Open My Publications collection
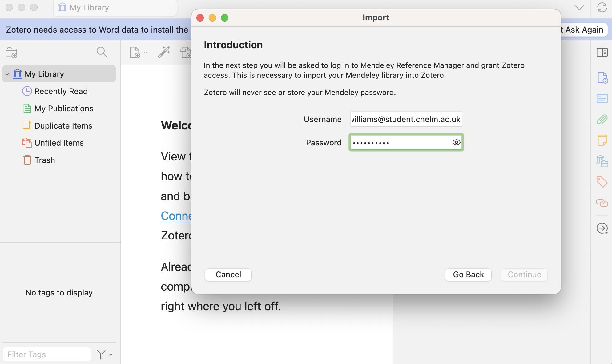Screen dimensions: 612x364 click(x=59, y=109)
